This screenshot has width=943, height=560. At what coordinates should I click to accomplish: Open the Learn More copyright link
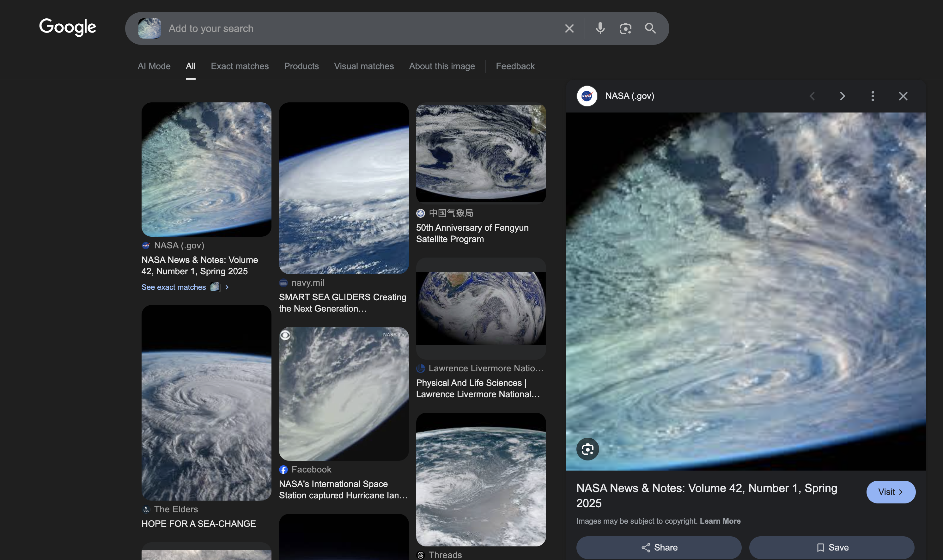point(720,521)
